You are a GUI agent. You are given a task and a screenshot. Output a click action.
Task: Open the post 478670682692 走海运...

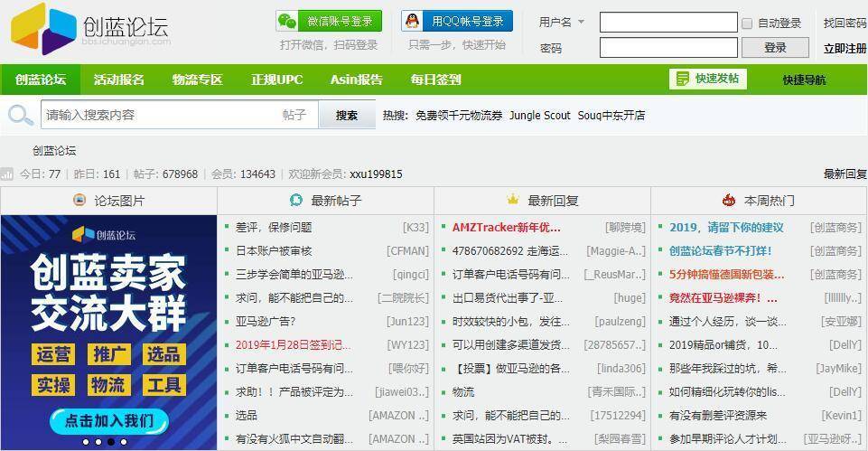click(x=509, y=251)
